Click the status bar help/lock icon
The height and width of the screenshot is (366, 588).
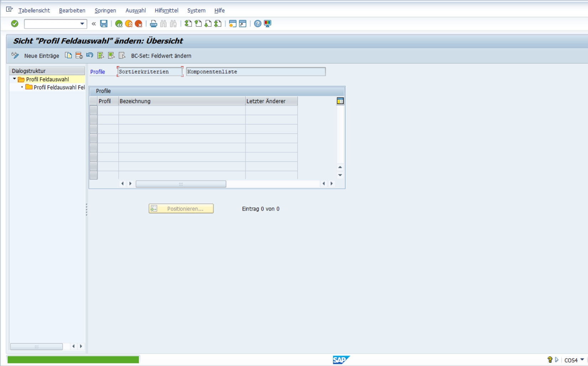(x=550, y=360)
